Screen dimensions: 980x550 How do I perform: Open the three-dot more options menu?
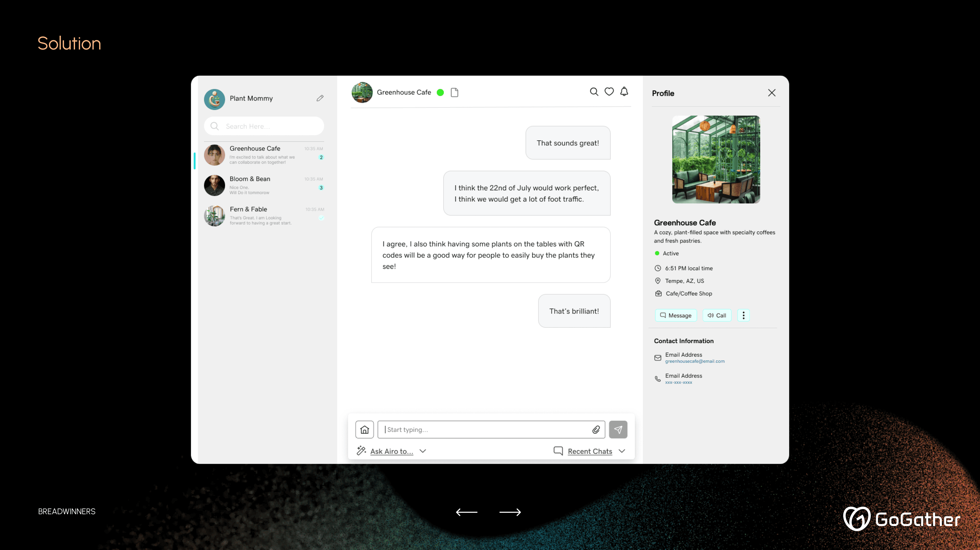743,315
